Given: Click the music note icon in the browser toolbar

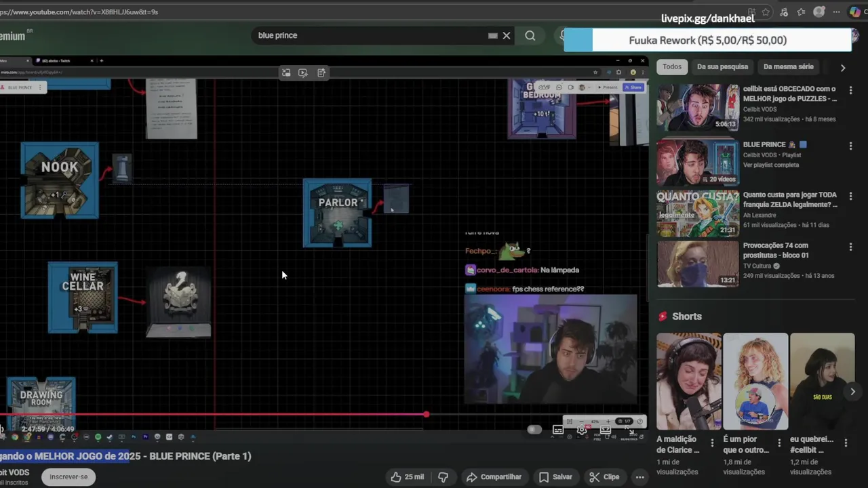Looking at the screenshot, I should (783, 12).
